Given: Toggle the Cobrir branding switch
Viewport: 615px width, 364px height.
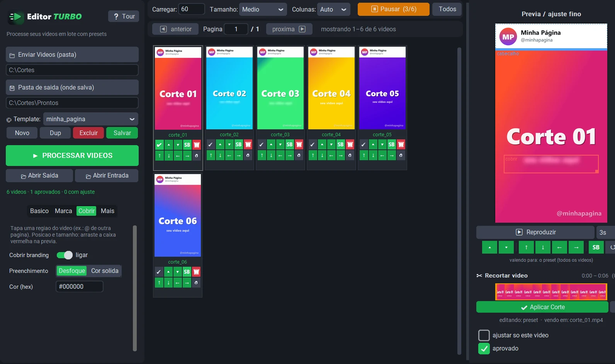Looking at the screenshot, I should 65,255.
